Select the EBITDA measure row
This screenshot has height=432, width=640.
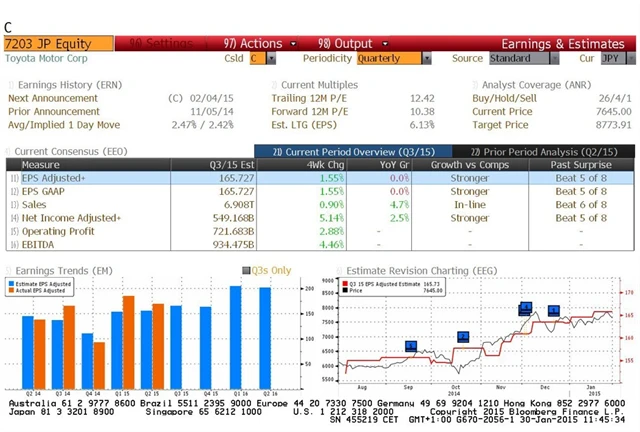click(320, 245)
